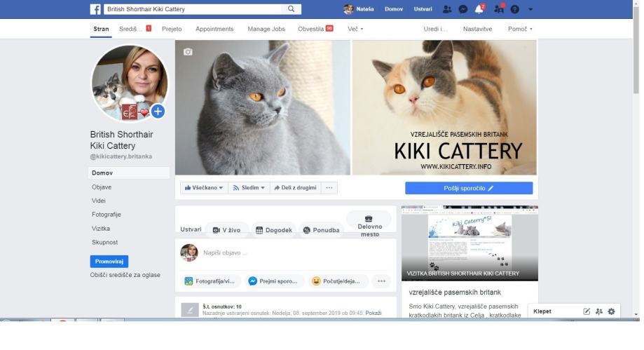Click the create group icon in Klepet bar
644x350 pixels.
[x=599, y=311]
